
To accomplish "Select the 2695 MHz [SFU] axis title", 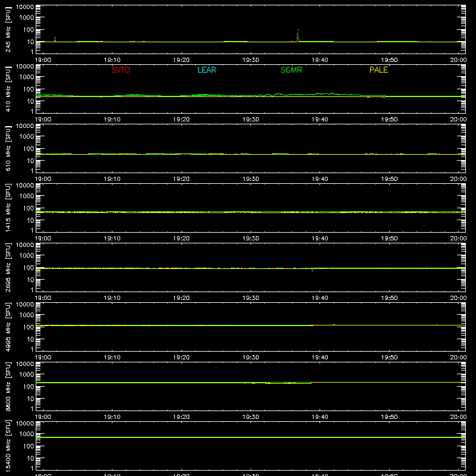I will click(8, 267).
